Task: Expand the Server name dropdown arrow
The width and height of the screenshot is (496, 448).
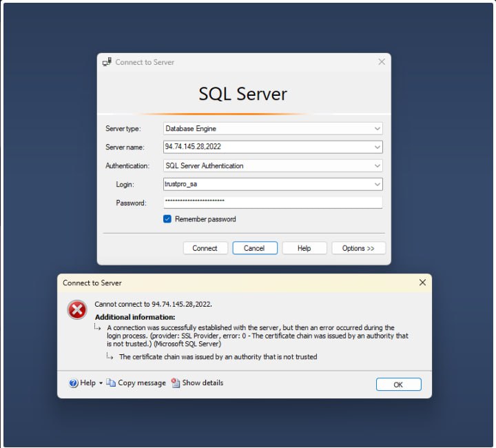Action: point(377,147)
